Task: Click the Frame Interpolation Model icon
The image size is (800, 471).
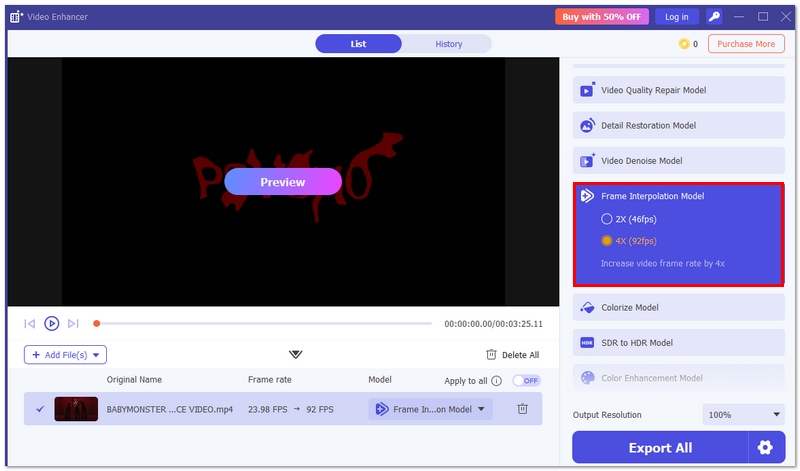Action: point(587,196)
